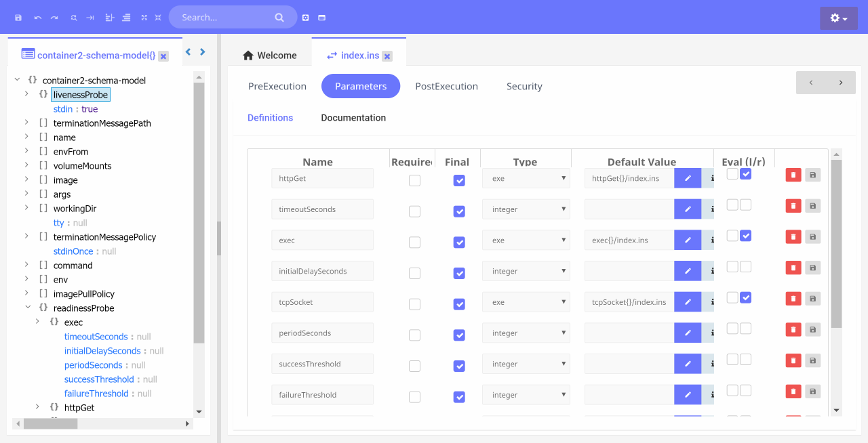Close the container2-schema-model panel tab

(x=163, y=56)
